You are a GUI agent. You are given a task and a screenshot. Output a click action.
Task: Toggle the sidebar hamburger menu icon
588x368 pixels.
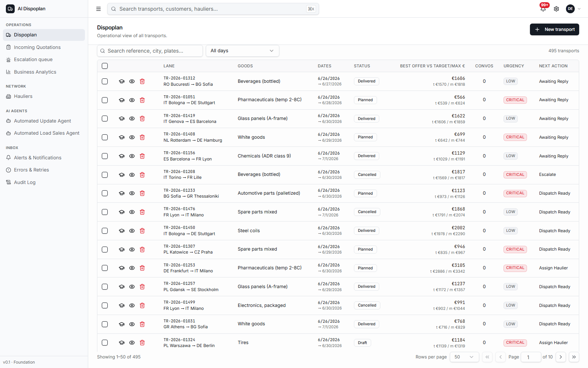98,9
